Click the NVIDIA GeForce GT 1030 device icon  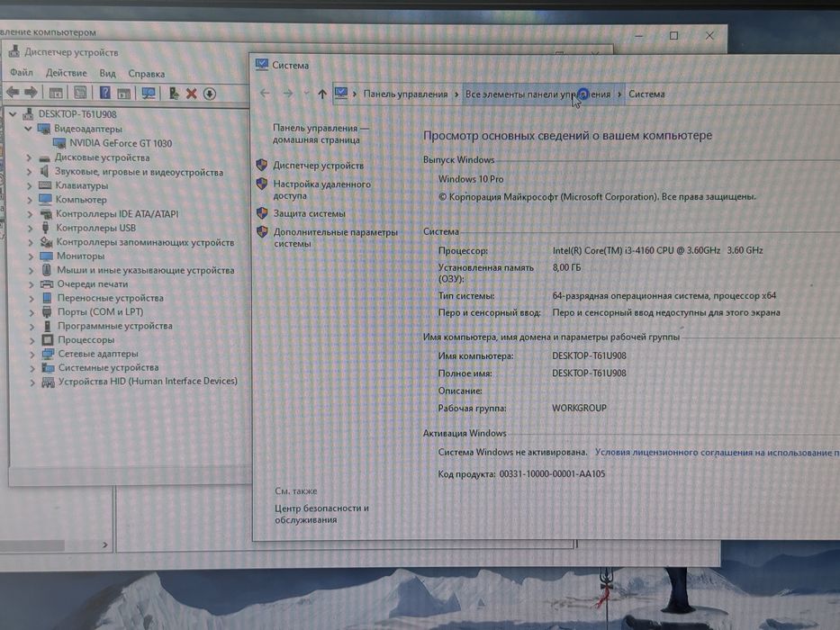59,143
